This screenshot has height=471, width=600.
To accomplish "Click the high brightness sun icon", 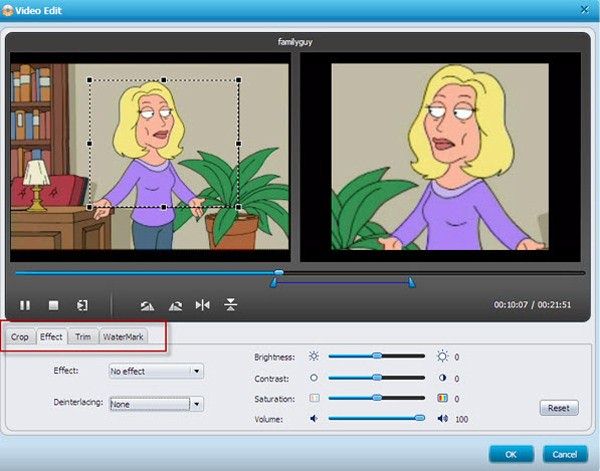I will tap(442, 356).
